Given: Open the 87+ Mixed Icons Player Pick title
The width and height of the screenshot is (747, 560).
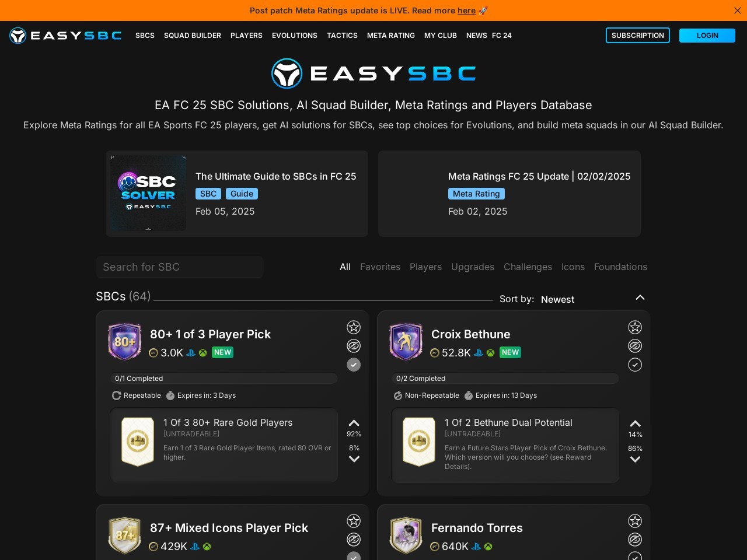Looking at the screenshot, I should (229, 528).
